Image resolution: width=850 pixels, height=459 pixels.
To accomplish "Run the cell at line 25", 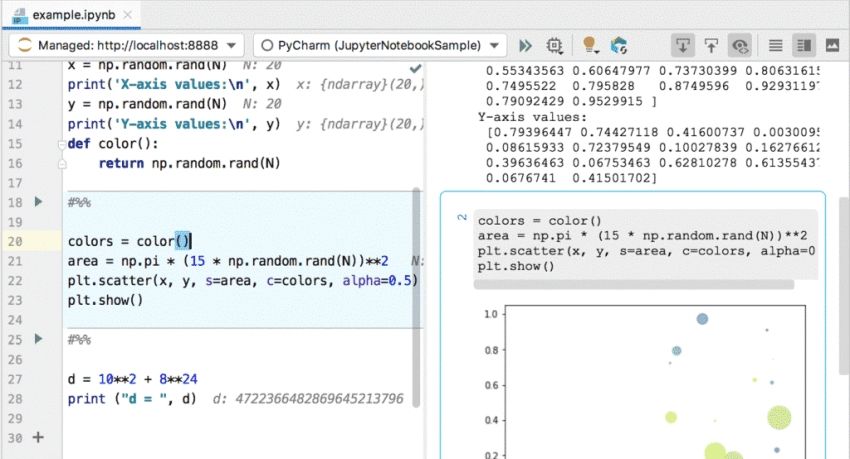I will 39,340.
